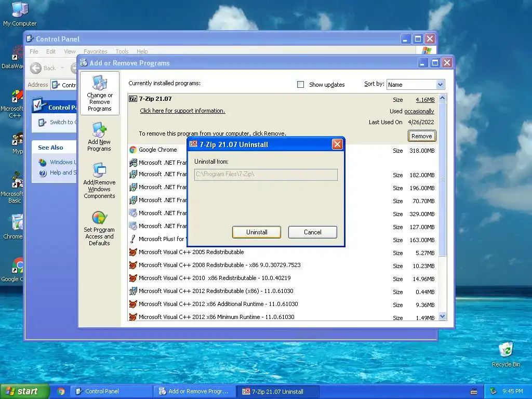532x399 pixels.
Task: Open Set Program Access and Defaults
Action: (99, 228)
